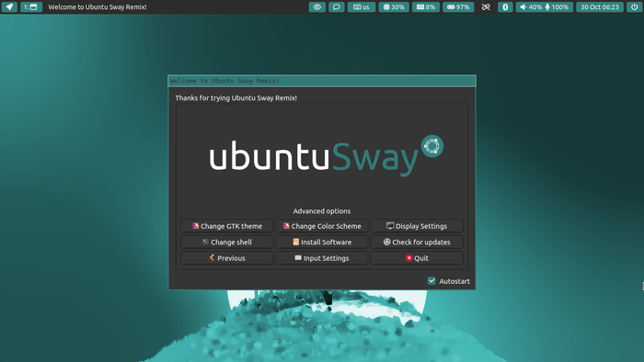This screenshot has width=644, height=362.
Task: Open Display Settings
Action: tap(417, 226)
